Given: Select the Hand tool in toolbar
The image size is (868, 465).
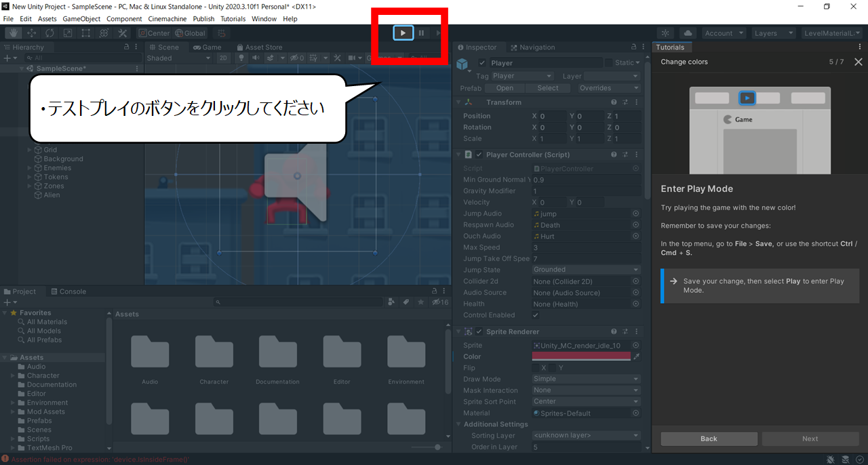Looking at the screenshot, I should 13,33.
